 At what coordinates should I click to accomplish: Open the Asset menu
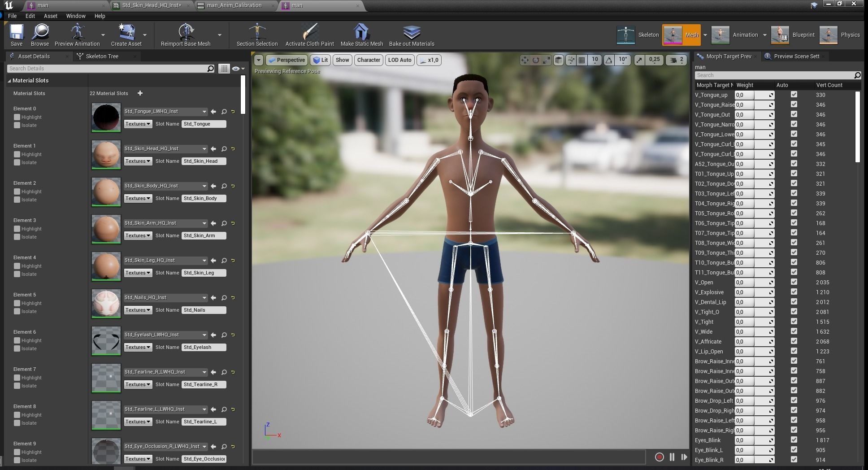click(x=50, y=16)
